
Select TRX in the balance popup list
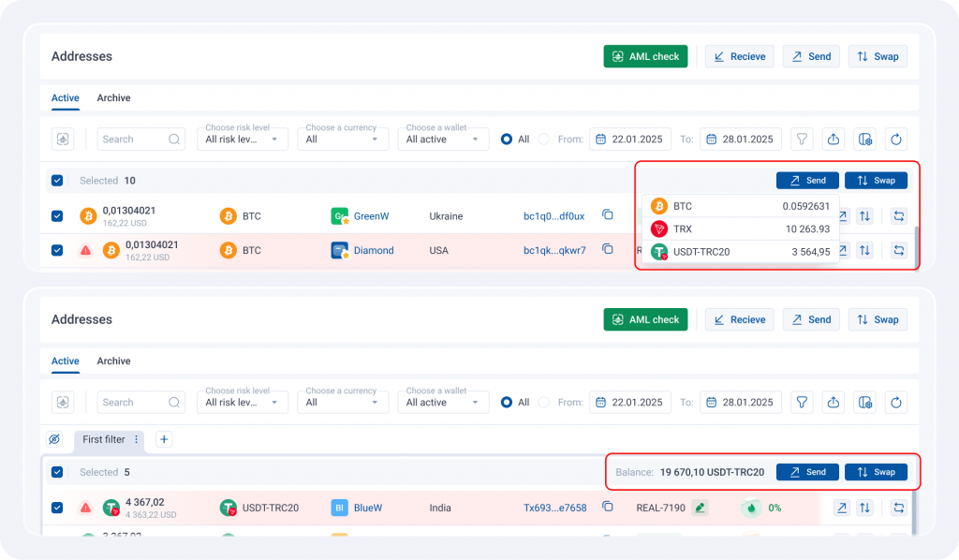pyautogui.click(x=740, y=228)
